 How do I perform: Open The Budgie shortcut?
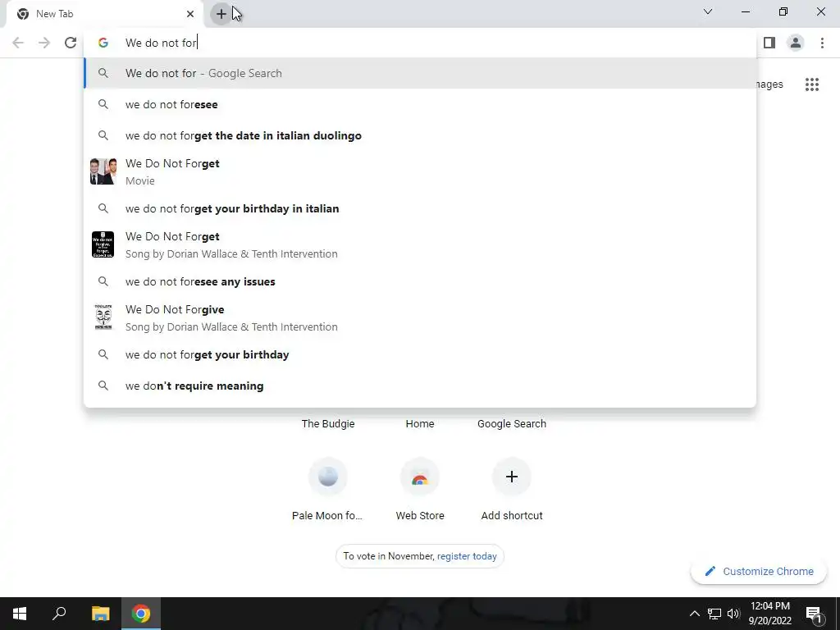(x=328, y=424)
